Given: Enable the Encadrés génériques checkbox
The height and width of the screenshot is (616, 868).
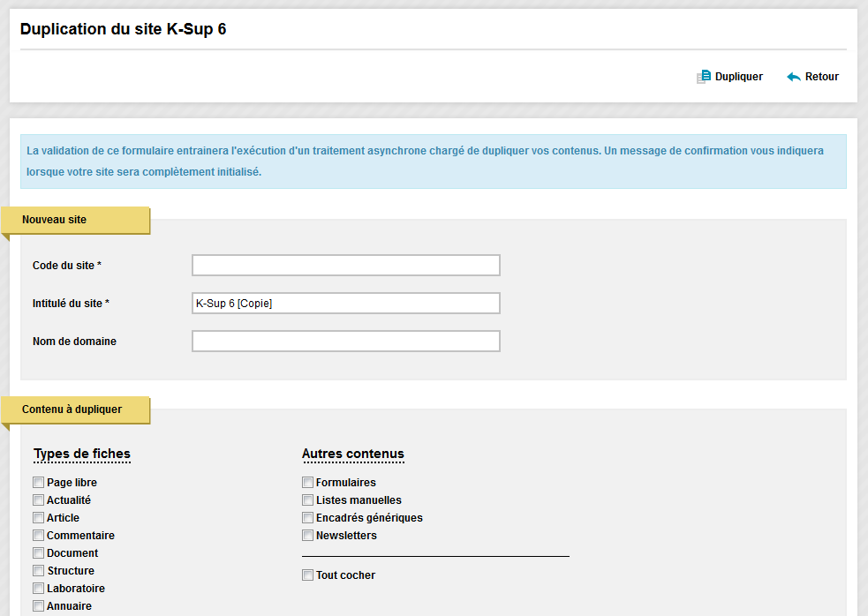Looking at the screenshot, I should (308, 518).
